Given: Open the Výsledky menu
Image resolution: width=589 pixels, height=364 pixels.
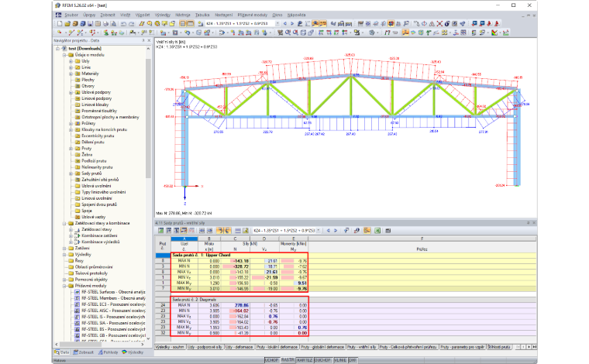Looking at the screenshot, I should 162,15.
